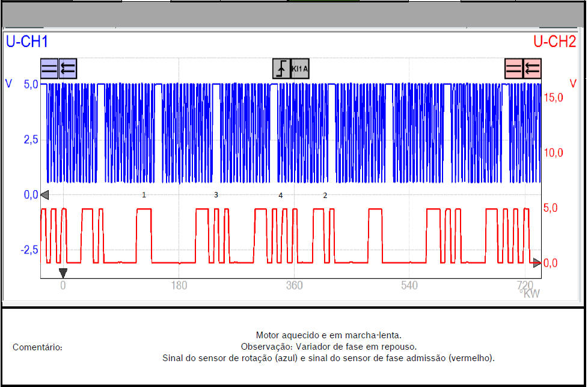Click the Kl1A trigger source icon
The height and width of the screenshot is (387, 588).
coord(300,69)
